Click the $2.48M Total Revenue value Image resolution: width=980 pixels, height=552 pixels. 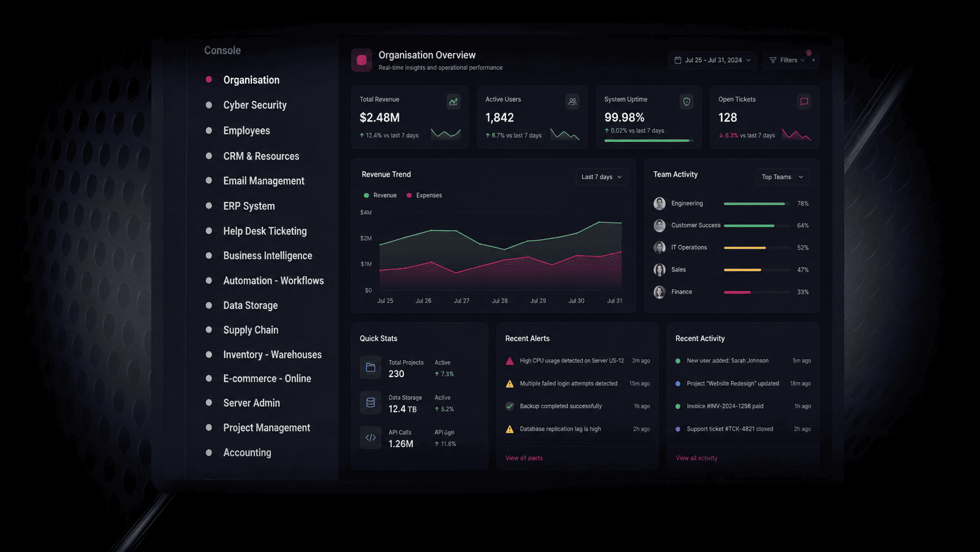pos(379,118)
